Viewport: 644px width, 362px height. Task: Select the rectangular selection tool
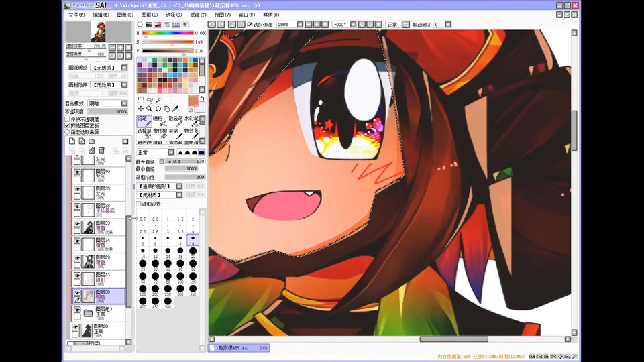click(141, 100)
